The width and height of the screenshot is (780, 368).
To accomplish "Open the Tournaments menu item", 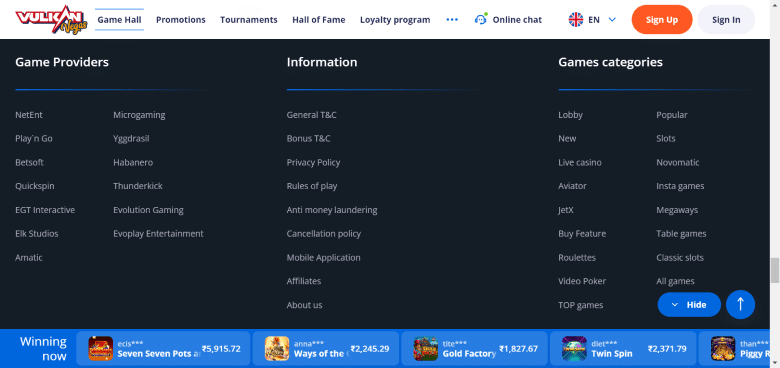I will point(249,20).
